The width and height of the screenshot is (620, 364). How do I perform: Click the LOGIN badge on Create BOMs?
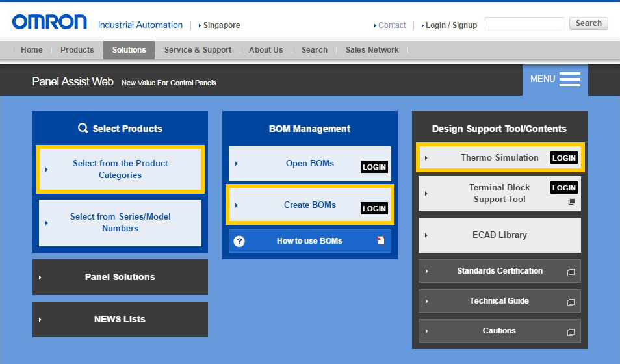point(374,209)
